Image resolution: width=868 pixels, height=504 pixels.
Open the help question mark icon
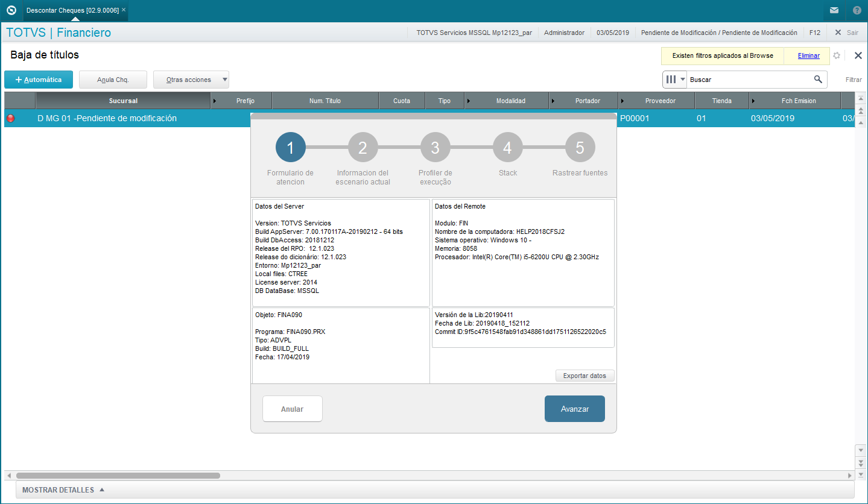[857, 10]
